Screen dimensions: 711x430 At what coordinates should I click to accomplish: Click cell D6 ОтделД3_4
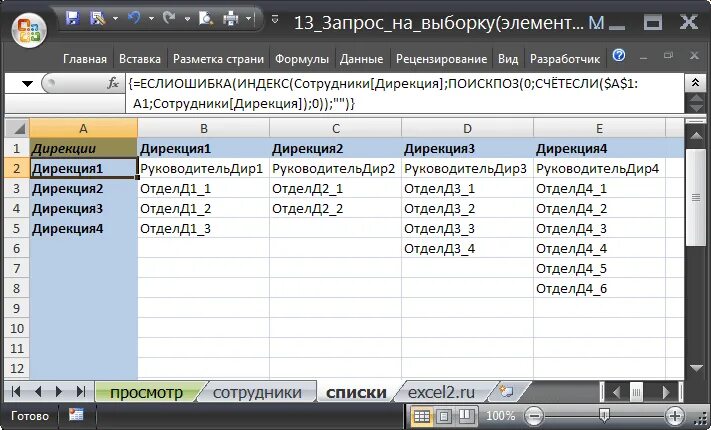[468, 248]
